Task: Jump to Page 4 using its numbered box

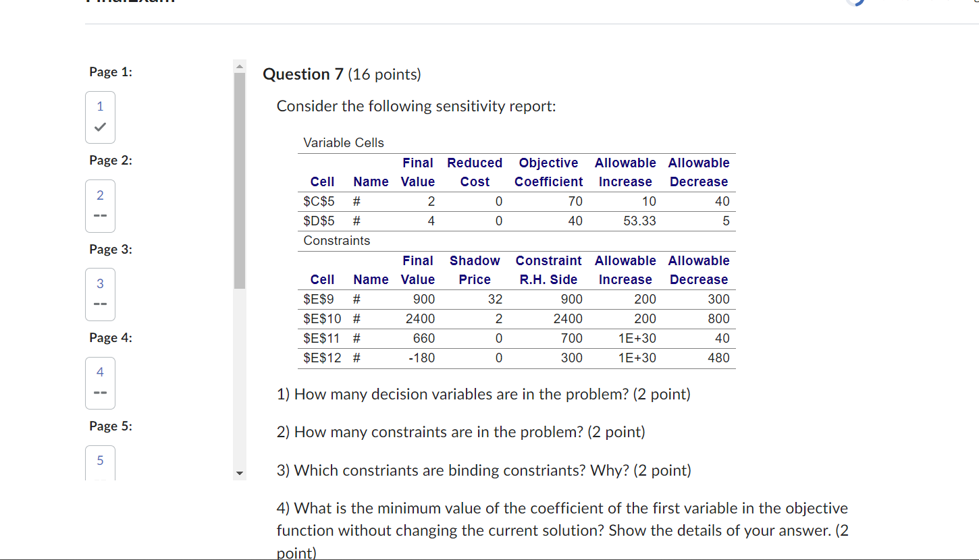Action: tap(100, 383)
